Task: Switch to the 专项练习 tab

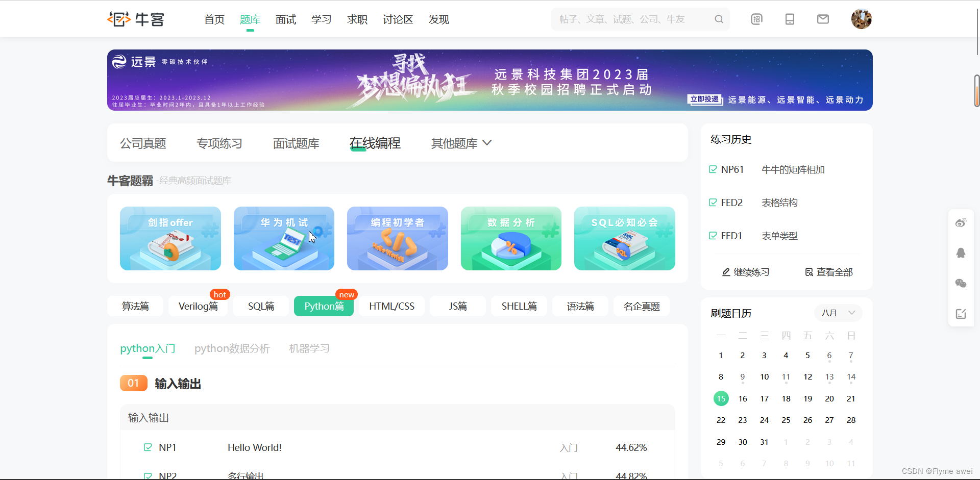Action: pos(219,143)
